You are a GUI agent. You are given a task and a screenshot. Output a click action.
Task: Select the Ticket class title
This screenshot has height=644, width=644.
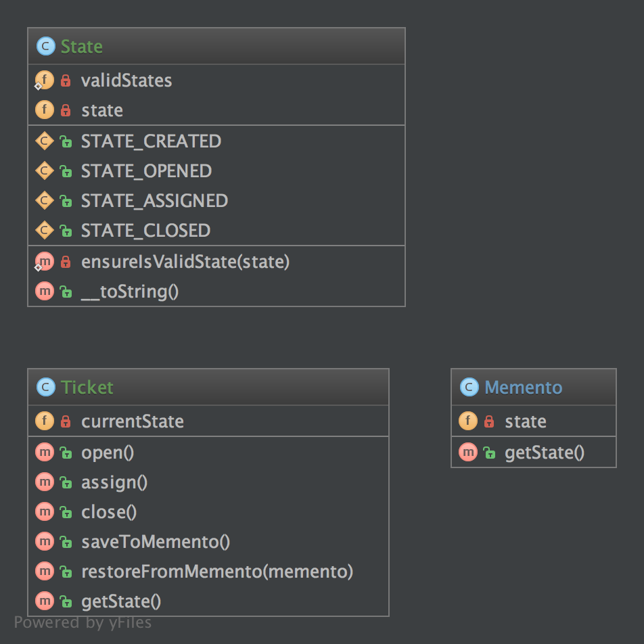(87, 388)
